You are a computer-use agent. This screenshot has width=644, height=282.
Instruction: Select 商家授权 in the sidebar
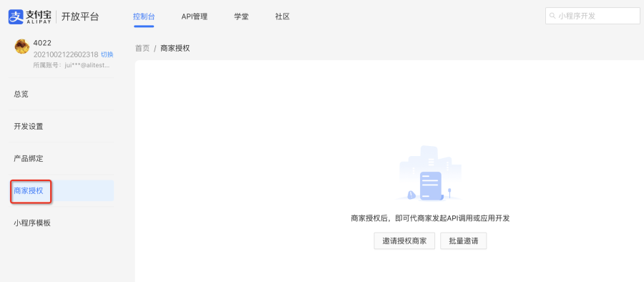click(x=62, y=190)
